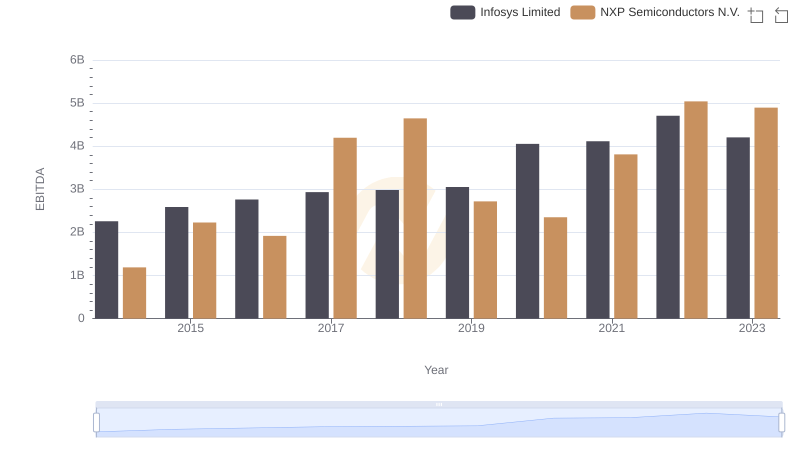Screen dimensions: 800x461
Task: Select the Infosys bar for 2019
Action: 457,252
